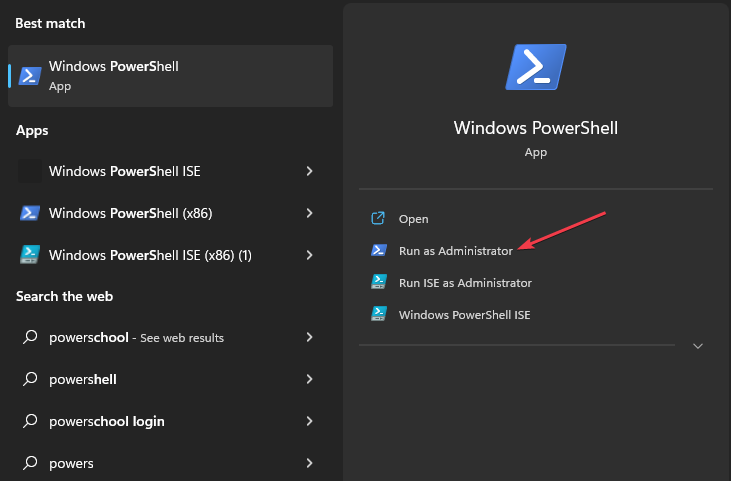The width and height of the screenshot is (731, 481).
Task: Expand more actions down chevron
Action: tap(698, 346)
